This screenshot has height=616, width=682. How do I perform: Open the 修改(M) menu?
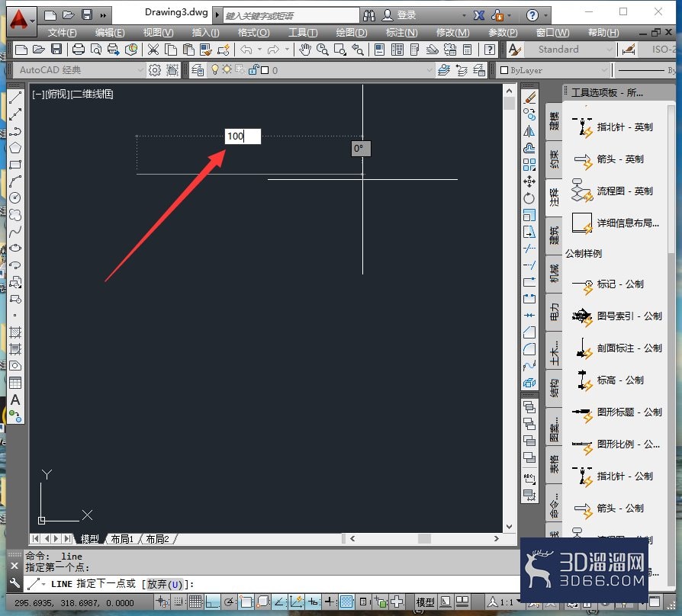pyautogui.click(x=453, y=33)
